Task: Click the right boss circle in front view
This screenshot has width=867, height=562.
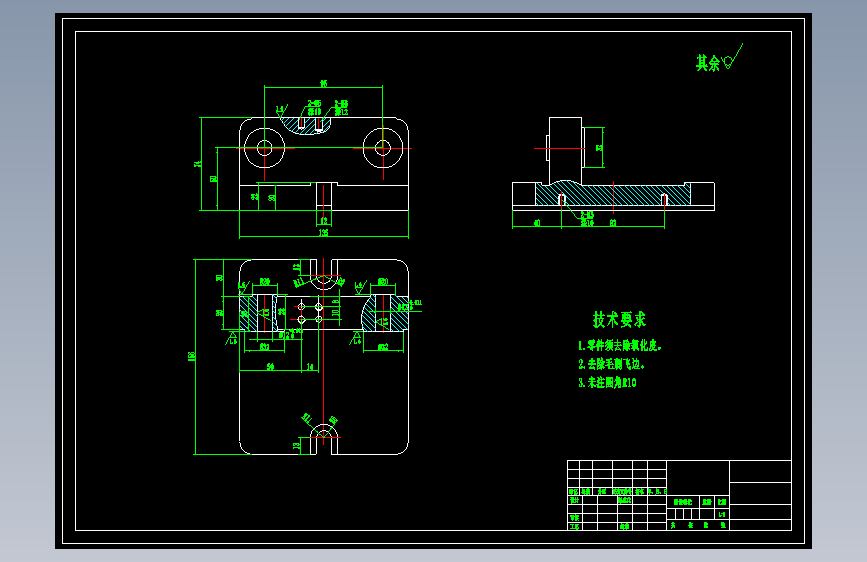Action: 383,148
